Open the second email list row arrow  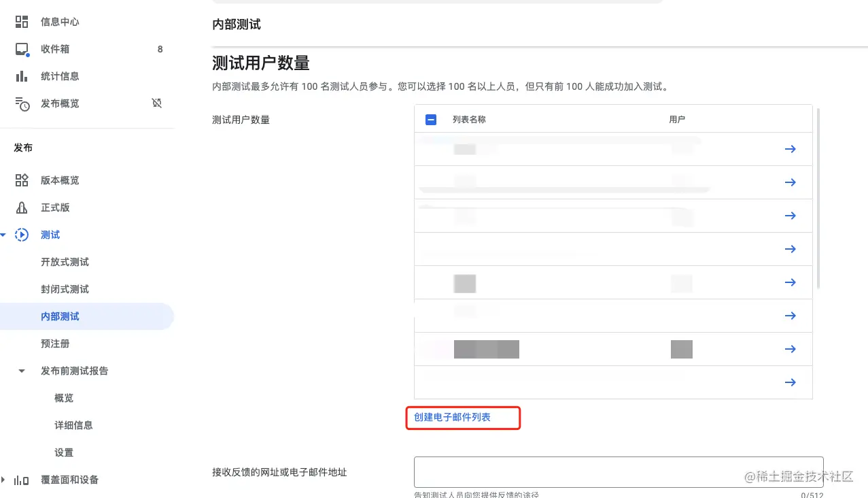tap(790, 182)
